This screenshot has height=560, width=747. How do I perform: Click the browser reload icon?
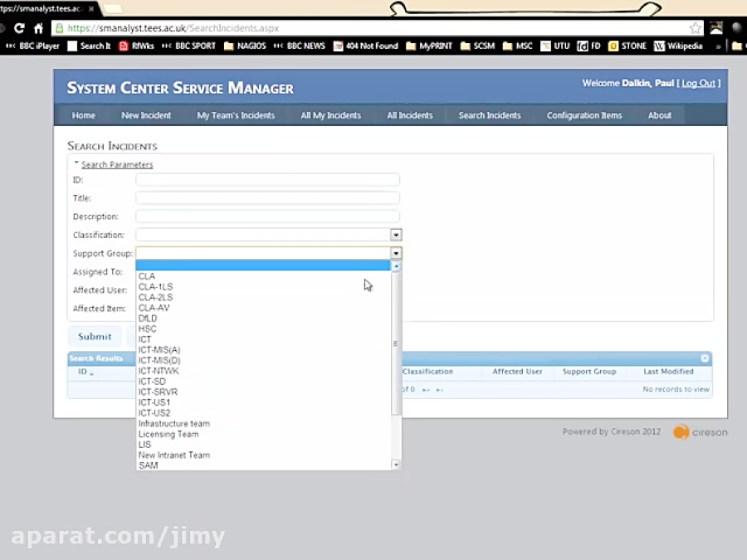click(20, 27)
